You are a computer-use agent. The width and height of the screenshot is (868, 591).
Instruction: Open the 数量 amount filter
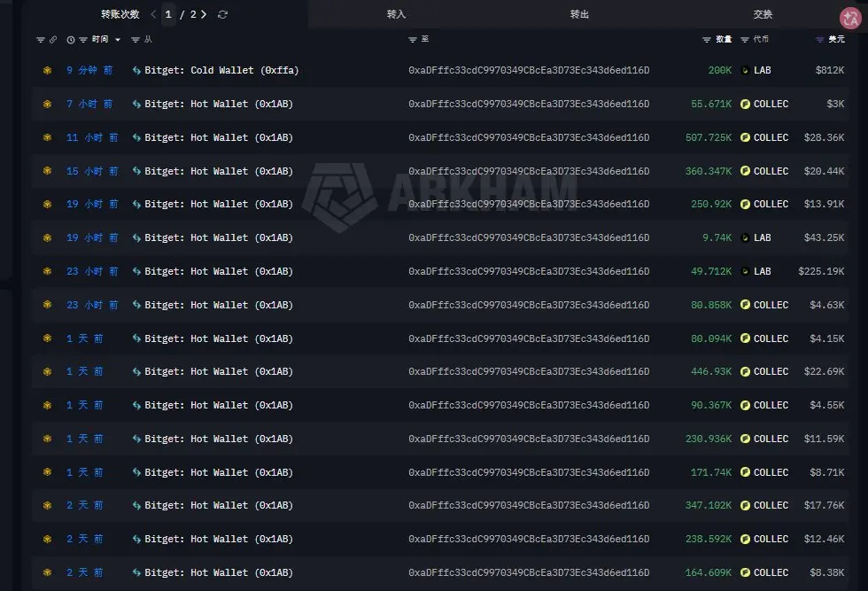pyautogui.click(x=707, y=39)
